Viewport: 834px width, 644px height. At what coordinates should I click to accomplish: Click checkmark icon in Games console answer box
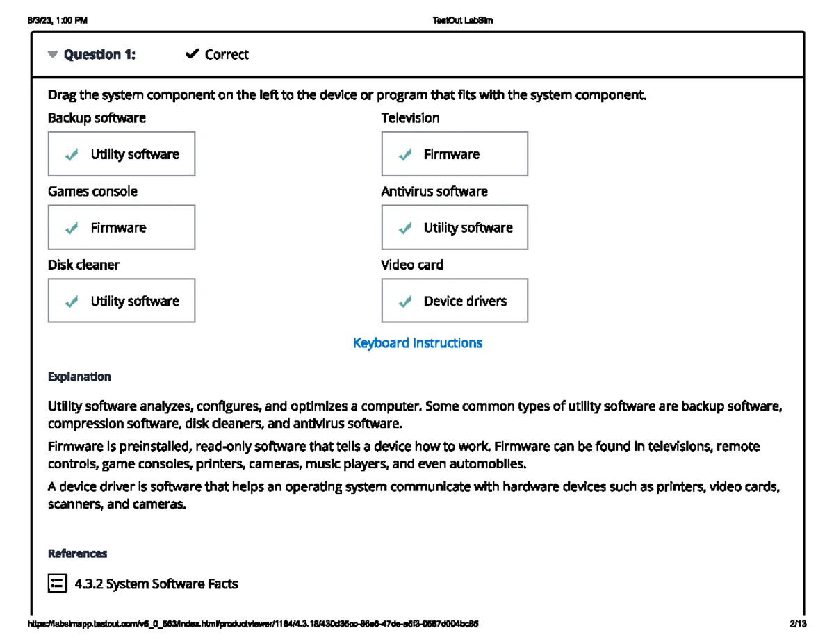pos(71,228)
